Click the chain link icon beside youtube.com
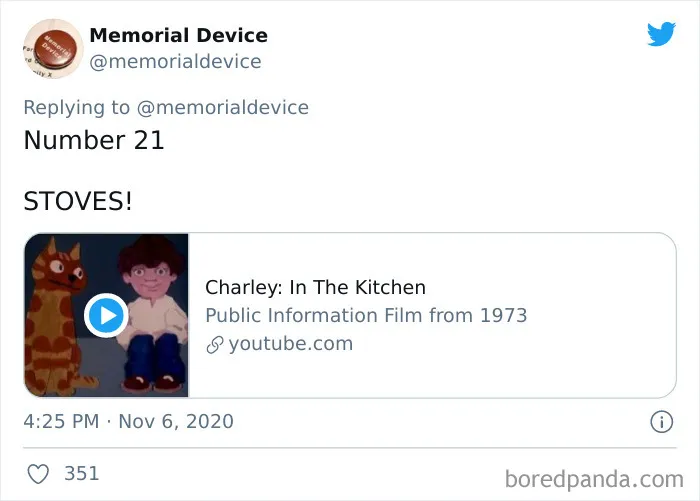Viewport: 700px width, 501px height. click(215, 345)
